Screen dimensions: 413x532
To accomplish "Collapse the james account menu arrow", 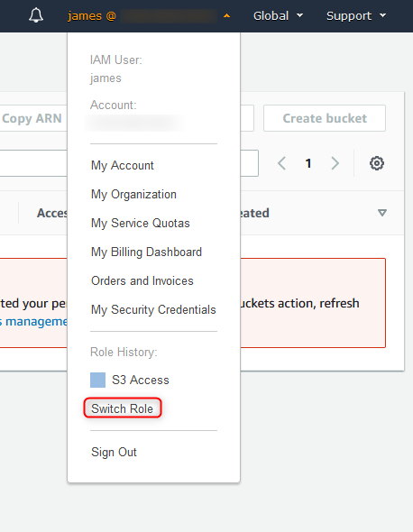I will pyautogui.click(x=226, y=15).
